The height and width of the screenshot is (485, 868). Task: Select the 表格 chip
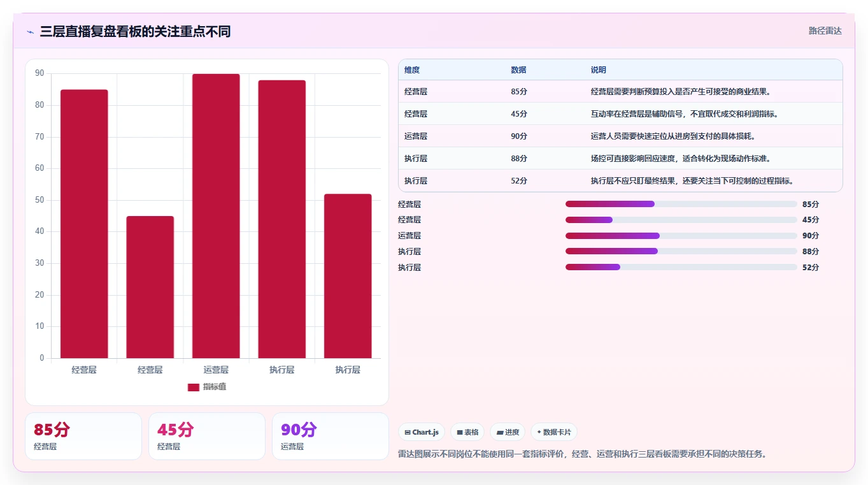(467, 432)
